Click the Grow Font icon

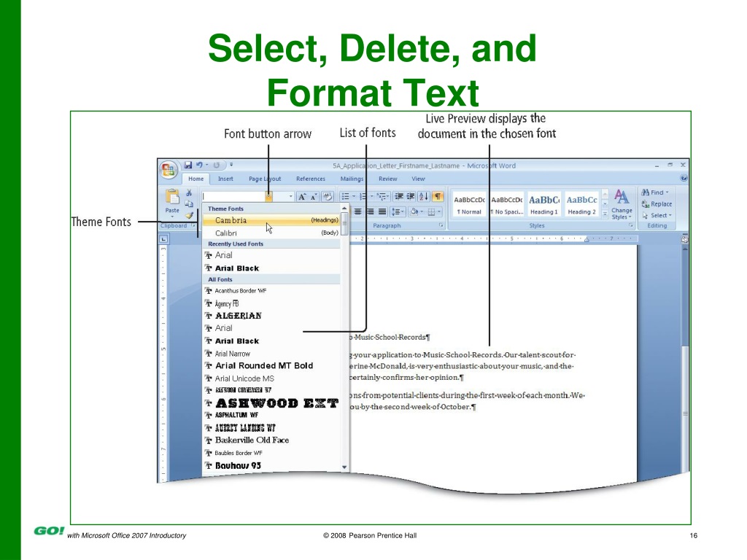[302, 197]
